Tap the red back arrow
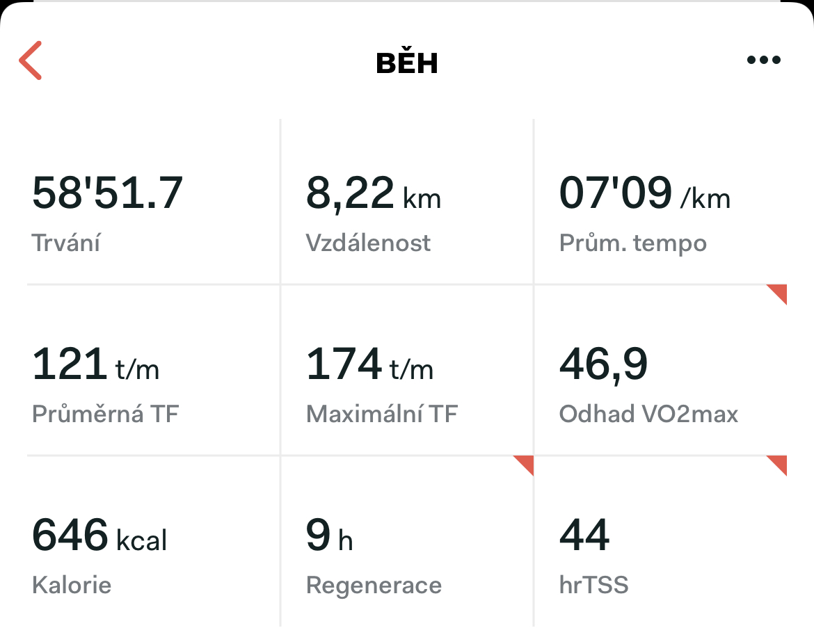The width and height of the screenshot is (814, 644). click(30, 61)
